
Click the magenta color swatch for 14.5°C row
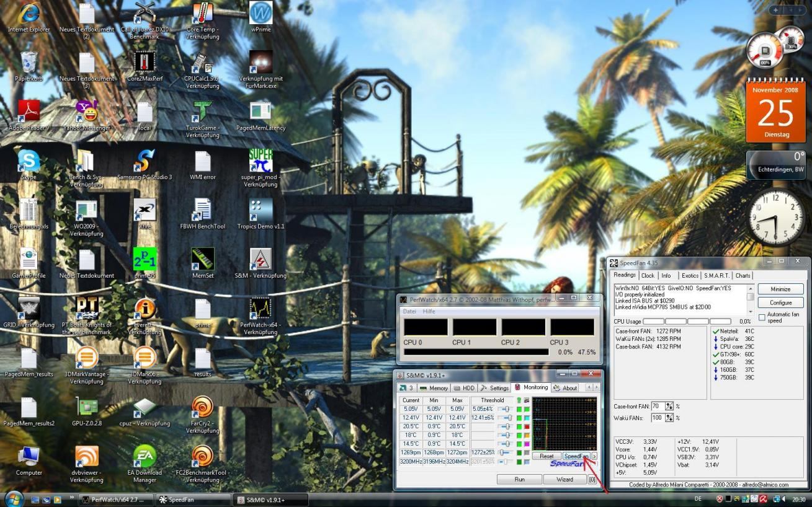pos(527,444)
